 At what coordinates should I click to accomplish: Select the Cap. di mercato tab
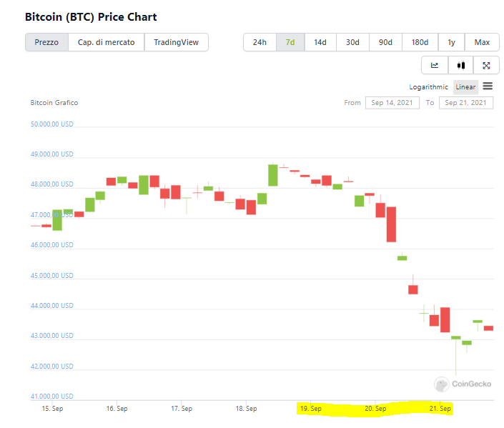(106, 42)
